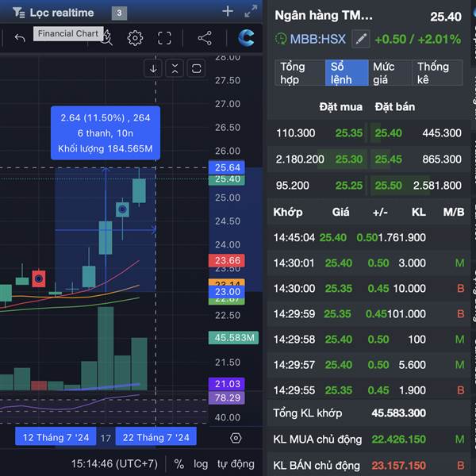Edit symbol with the pencil icon
Screen dimensions: 476x476
click(361, 39)
